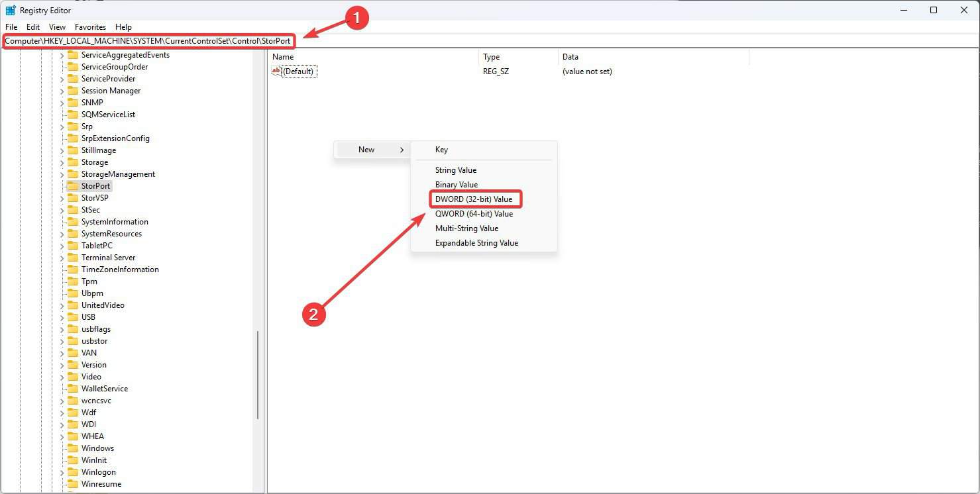Screen dimensions: 980x494
Task: Click the Winlogon folder icon
Action: click(73, 472)
